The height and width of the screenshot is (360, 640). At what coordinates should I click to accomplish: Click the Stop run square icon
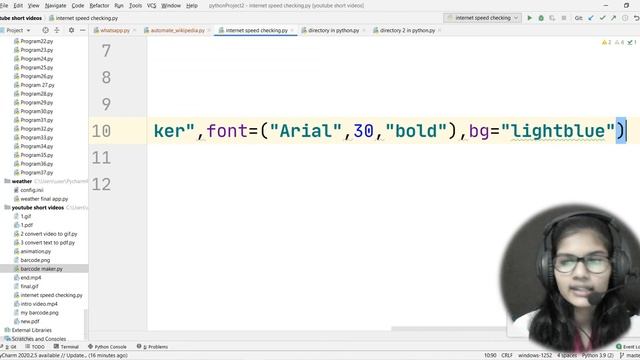pyautogui.click(x=564, y=18)
